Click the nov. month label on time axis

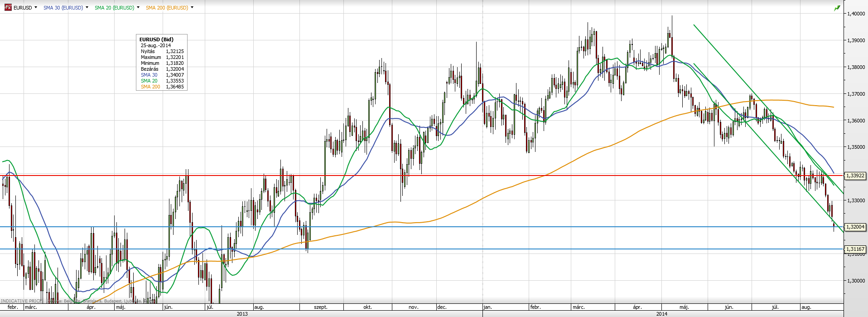[x=413, y=307]
